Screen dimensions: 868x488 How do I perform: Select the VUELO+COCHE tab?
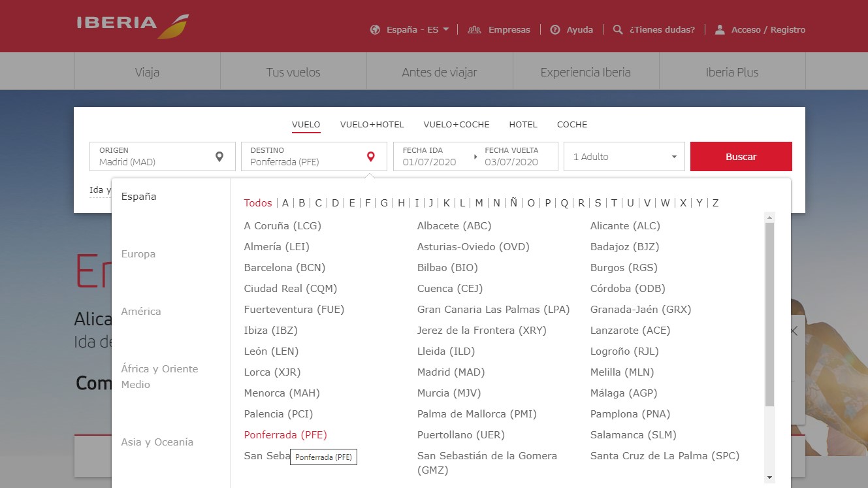pos(457,124)
